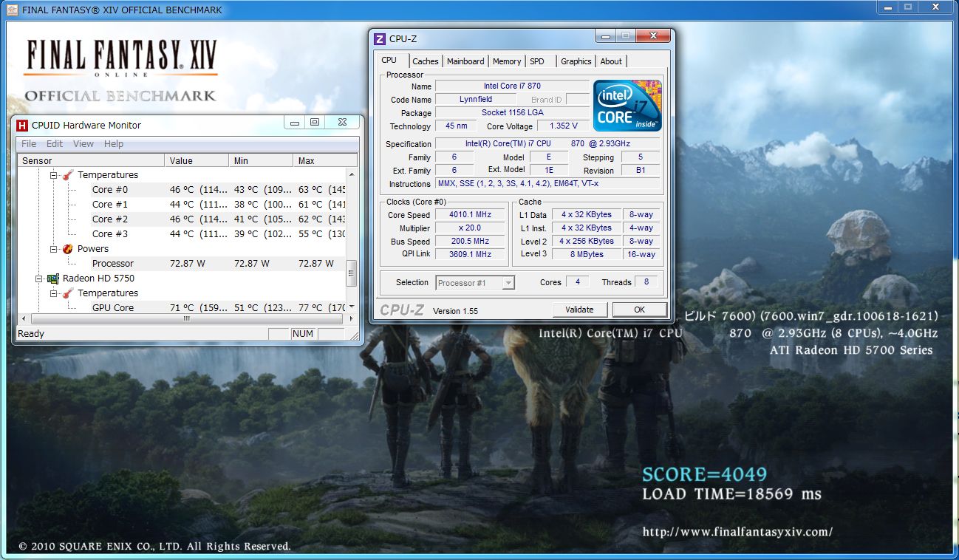Close the CPUID Hardware Monitor window
This screenshot has height=560, width=959.
pyautogui.click(x=342, y=123)
